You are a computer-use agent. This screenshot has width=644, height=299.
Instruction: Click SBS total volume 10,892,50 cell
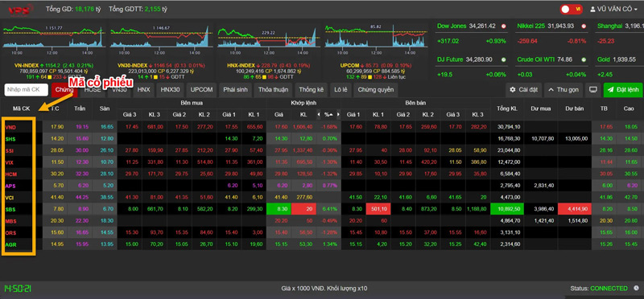click(x=507, y=210)
